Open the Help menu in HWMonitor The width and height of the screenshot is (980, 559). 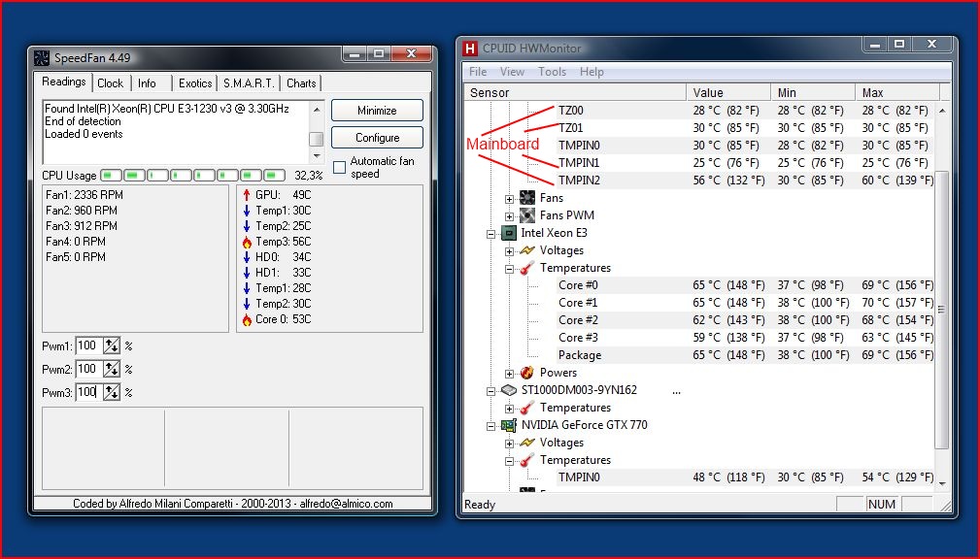click(591, 72)
